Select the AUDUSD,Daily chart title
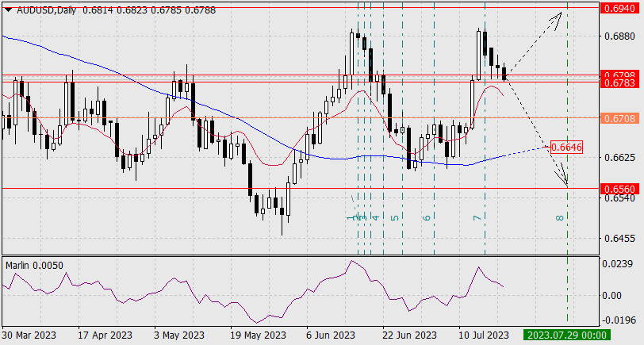 (46, 10)
